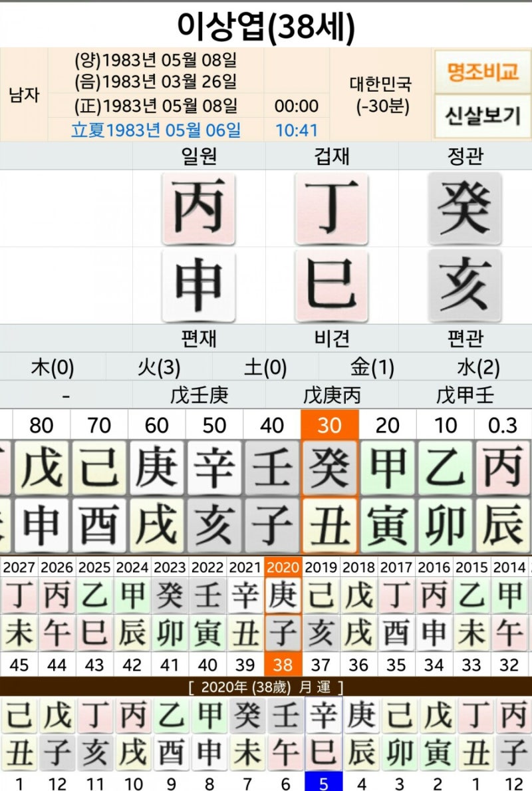Tap age 38 highlighted in the yearly row
Image resolution: width=532 pixels, height=791 pixels.
(283, 665)
